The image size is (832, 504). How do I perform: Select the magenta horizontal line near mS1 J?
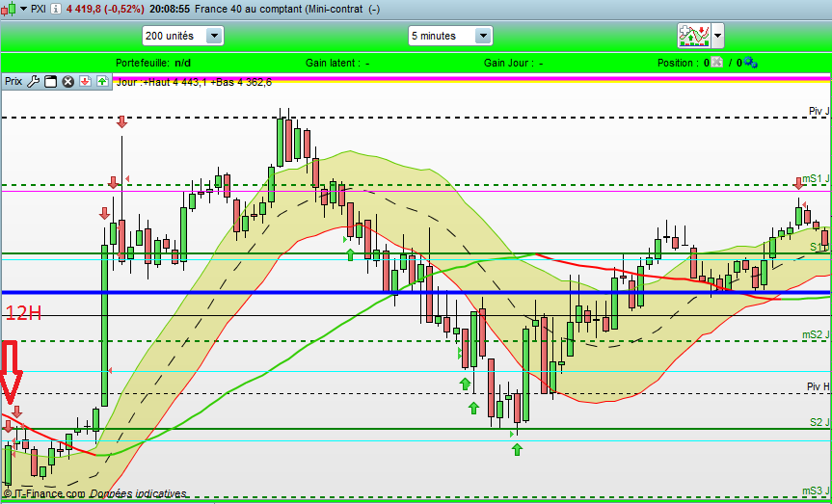(x=416, y=191)
